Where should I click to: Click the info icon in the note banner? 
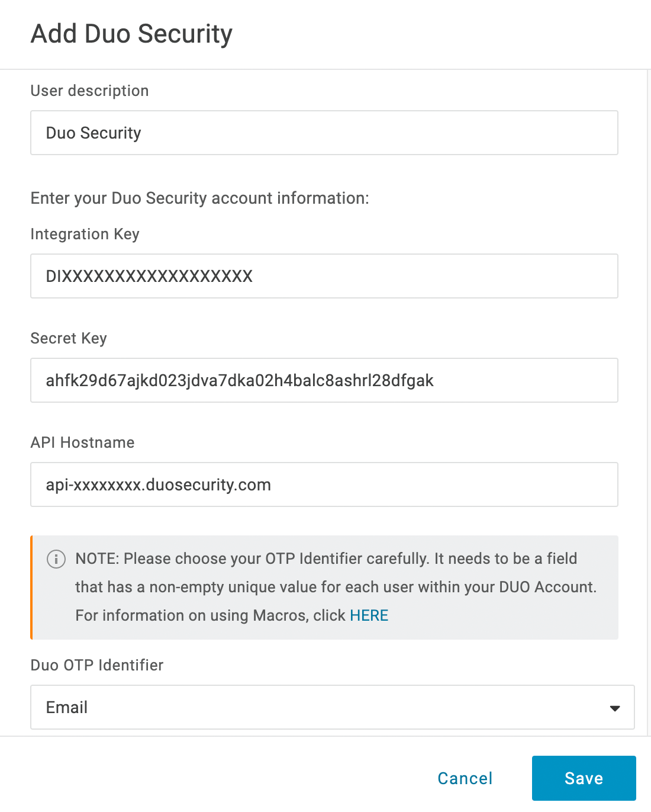(x=56, y=559)
